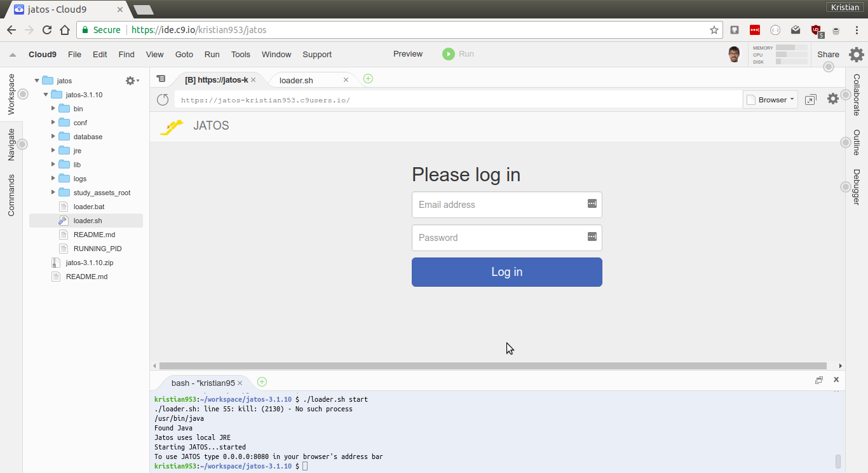
Task: Collapse the jatos-3.1.10 folder
Action: pos(46,95)
